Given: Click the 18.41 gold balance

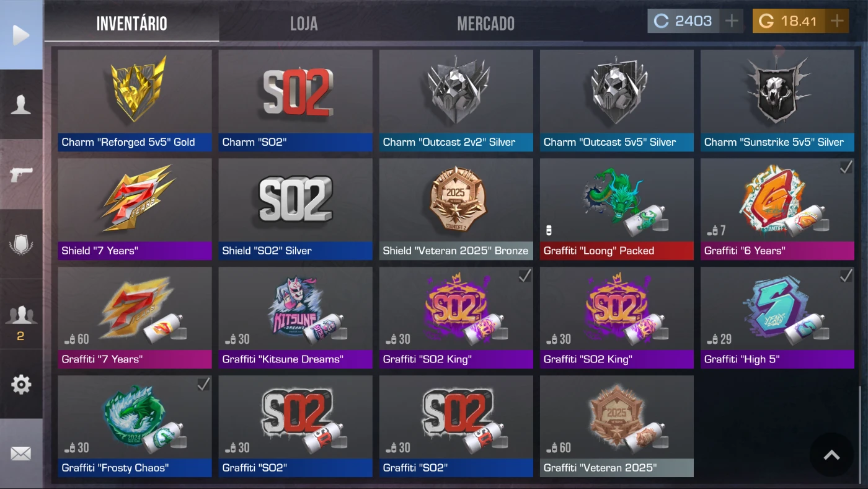Looking at the screenshot, I should click(789, 21).
